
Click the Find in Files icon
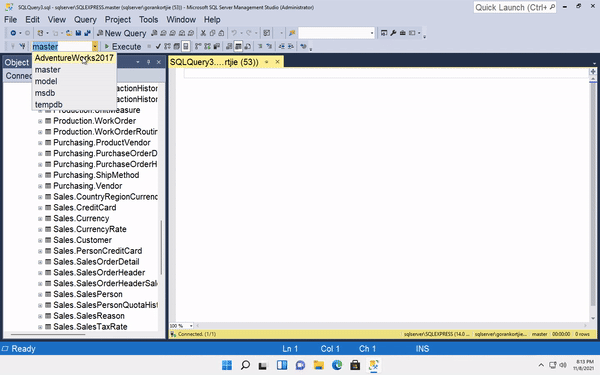[x=292, y=33]
